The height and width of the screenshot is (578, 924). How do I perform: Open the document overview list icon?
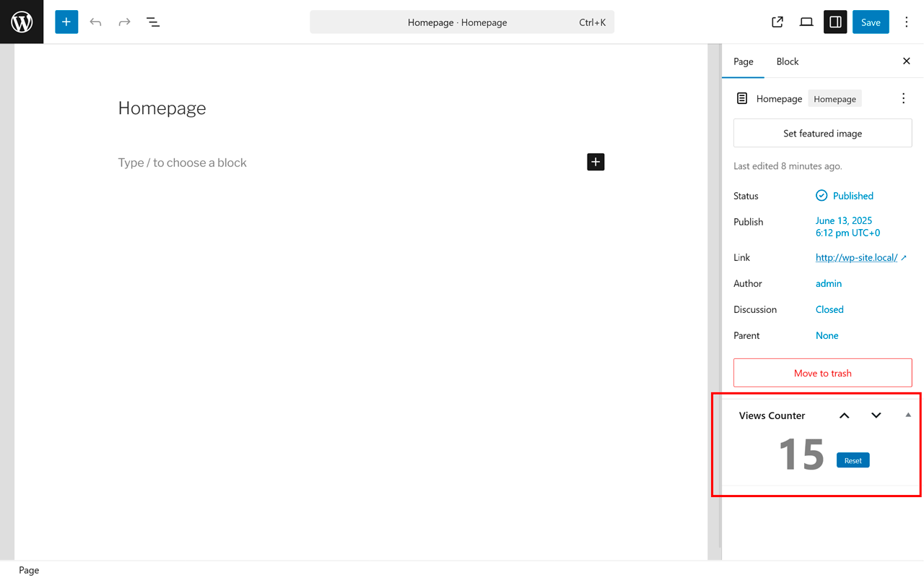[x=153, y=22]
